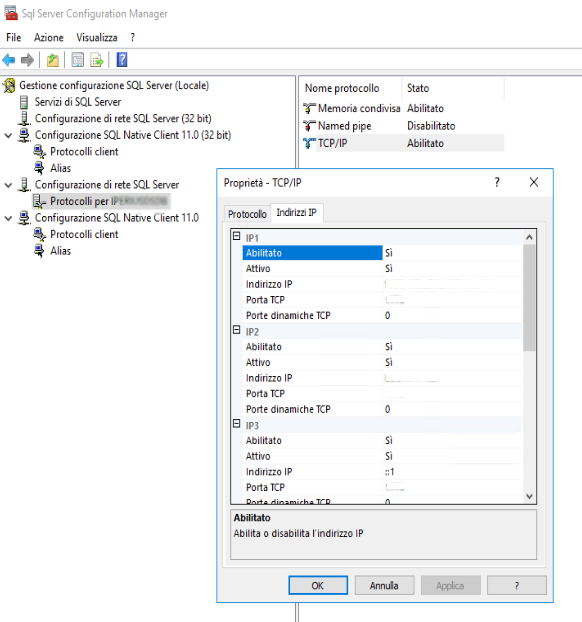
Task: Click the Servizi di SQL Server icon
Action: 24,102
